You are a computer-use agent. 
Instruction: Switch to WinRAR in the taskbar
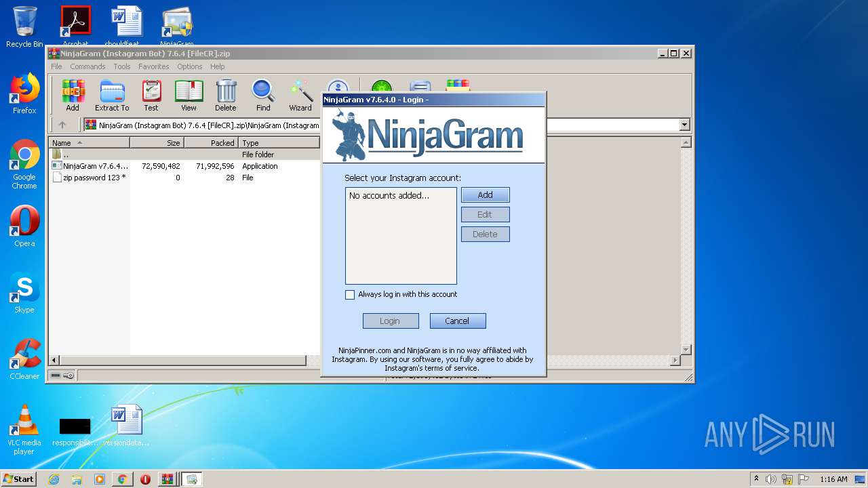coord(166,479)
